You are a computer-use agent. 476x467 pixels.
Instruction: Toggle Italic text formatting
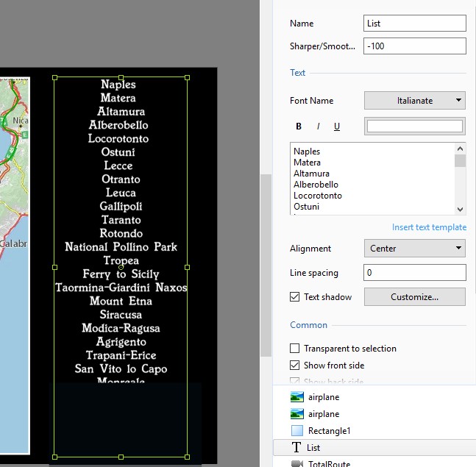(318, 126)
